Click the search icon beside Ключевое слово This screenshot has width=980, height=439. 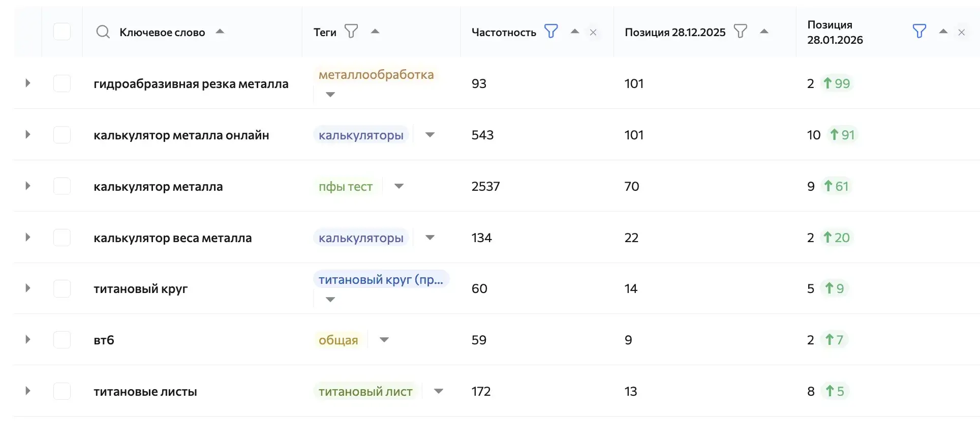tap(103, 32)
